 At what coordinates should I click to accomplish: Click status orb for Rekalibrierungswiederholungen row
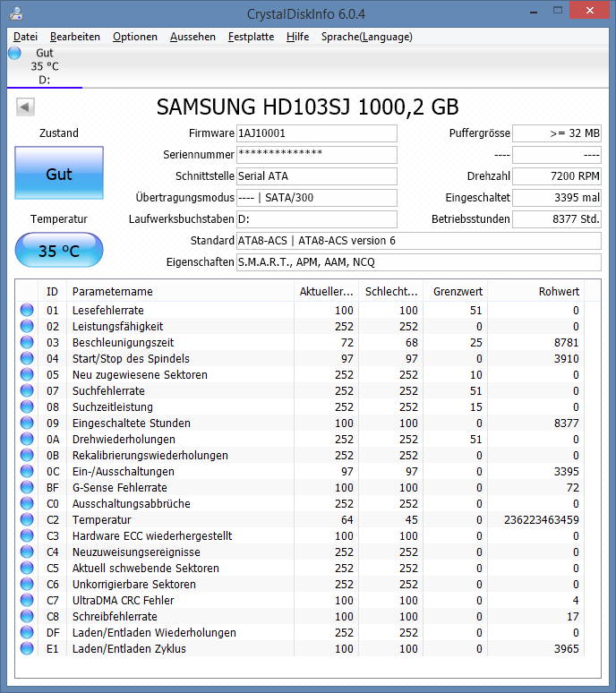(x=27, y=455)
